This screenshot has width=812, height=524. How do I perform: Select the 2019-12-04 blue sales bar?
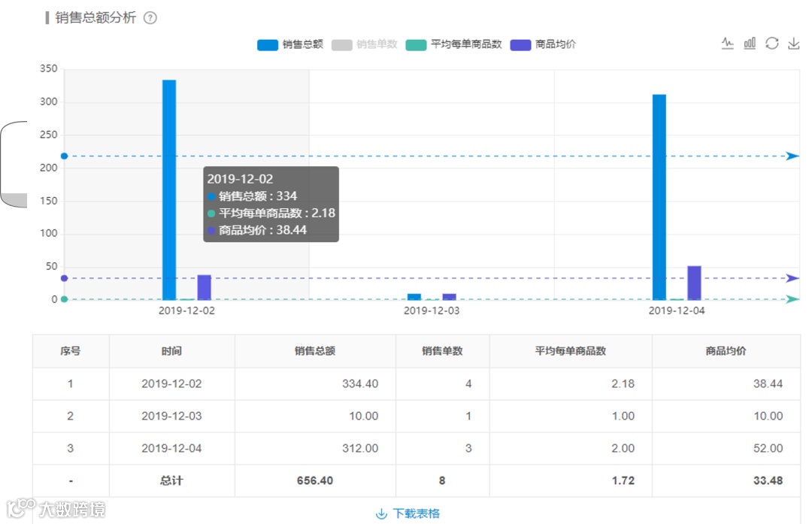point(659,197)
